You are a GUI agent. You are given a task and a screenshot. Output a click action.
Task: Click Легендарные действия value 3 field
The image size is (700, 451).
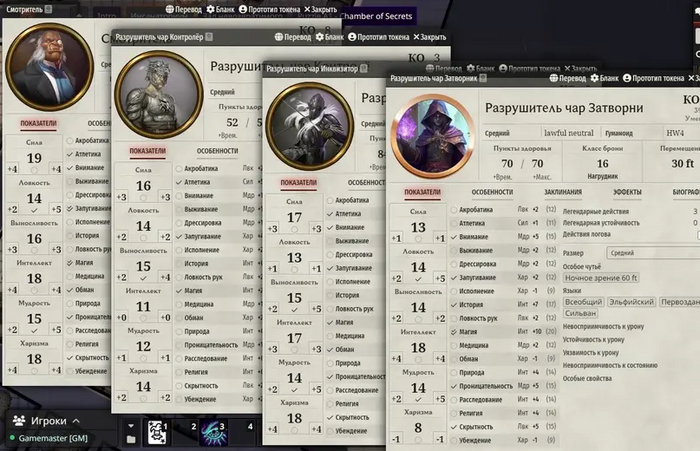[x=695, y=211]
